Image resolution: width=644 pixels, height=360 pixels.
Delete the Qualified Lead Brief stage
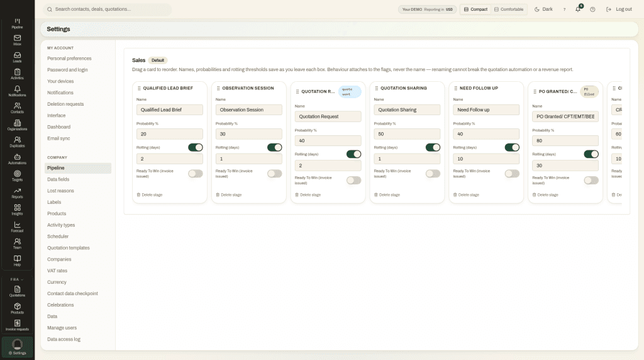pos(150,195)
